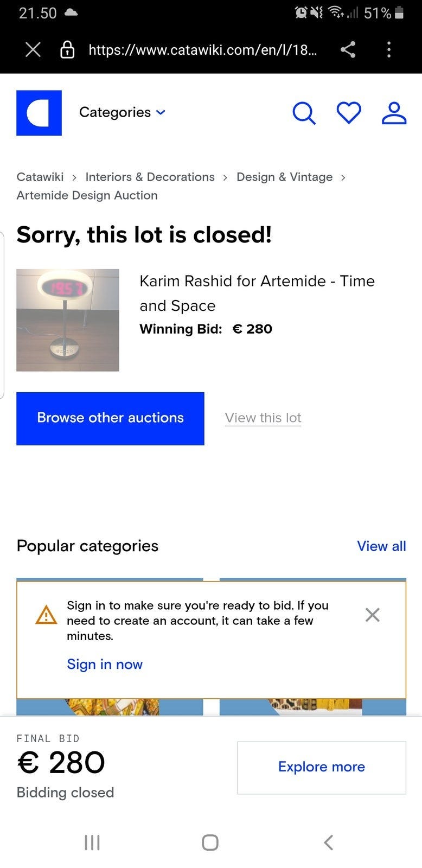Image resolution: width=422 pixels, height=868 pixels.
Task: Open the browser three-dot menu
Action: click(x=389, y=50)
